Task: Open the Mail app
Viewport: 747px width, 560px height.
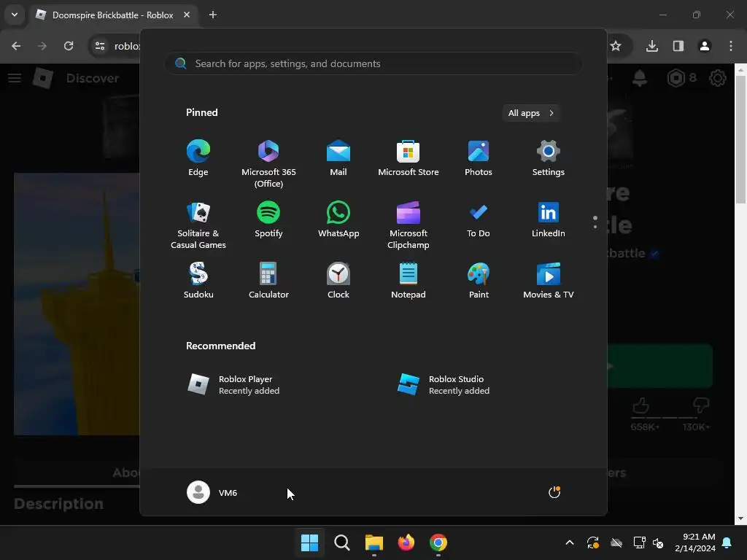Action: pyautogui.click(x=338, y=158)
